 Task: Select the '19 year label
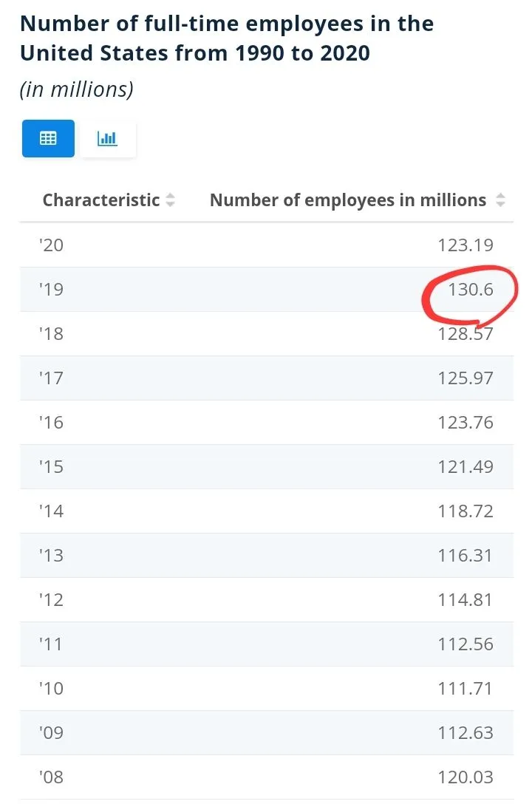52,290
